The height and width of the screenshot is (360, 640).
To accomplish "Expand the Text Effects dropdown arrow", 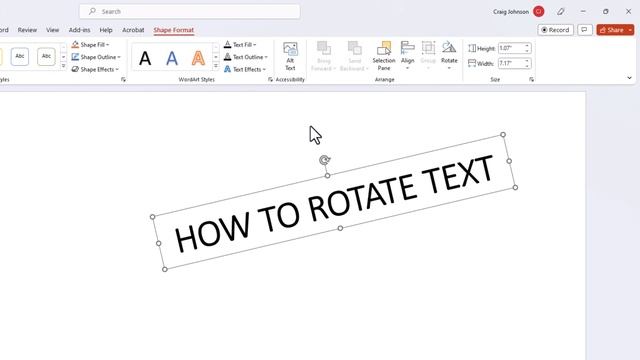I will (x=264, y=69).
